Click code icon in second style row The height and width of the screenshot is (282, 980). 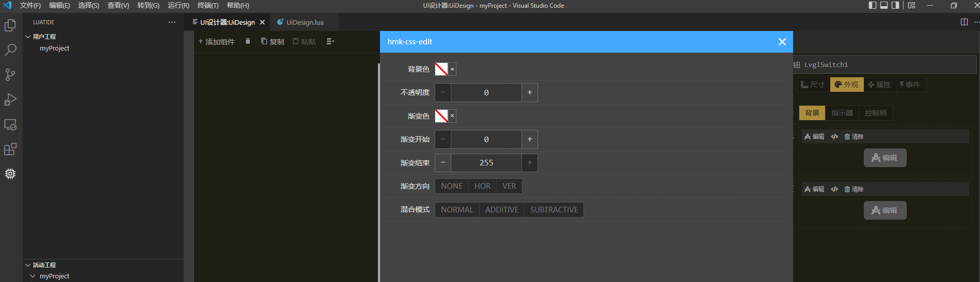point(834,189)
